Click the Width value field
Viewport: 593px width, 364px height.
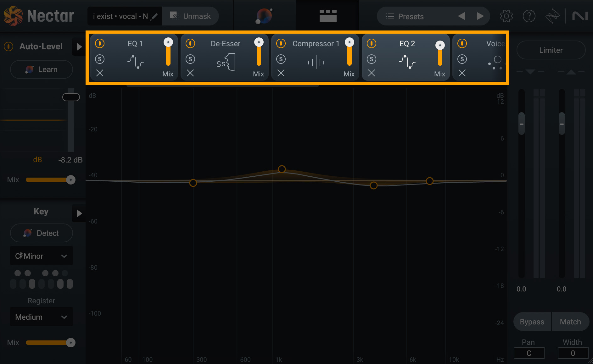coord(573,353)
